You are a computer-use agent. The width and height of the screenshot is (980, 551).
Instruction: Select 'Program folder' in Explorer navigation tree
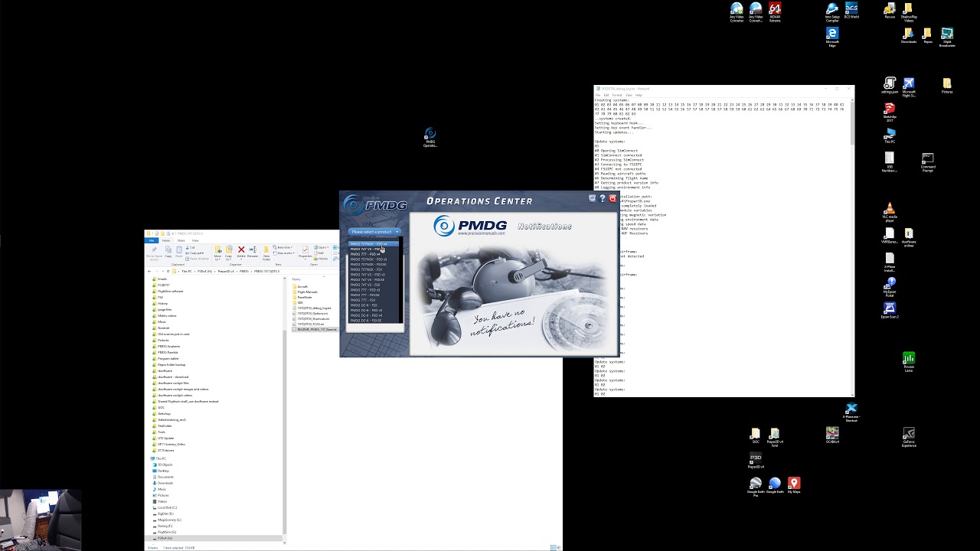(x=168, y=359)
